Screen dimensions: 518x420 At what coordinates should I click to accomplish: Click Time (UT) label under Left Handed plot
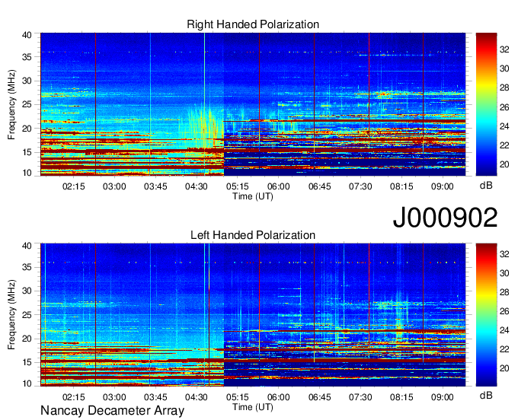(253, 407)
